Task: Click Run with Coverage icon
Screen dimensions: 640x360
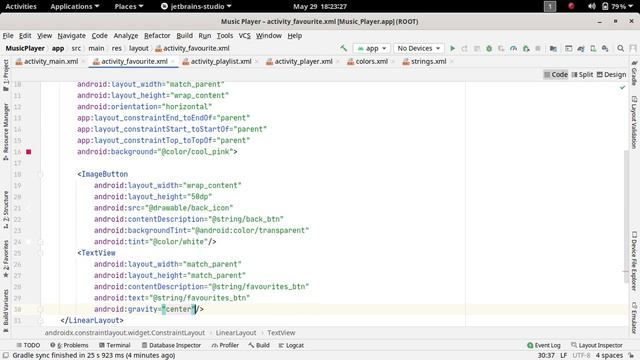Action: [x=501, y=48]
